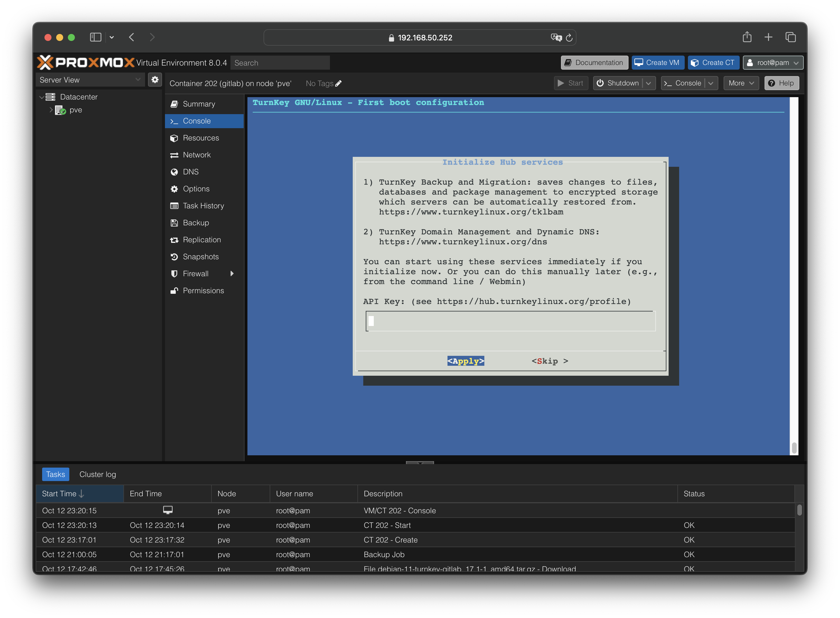This screenshot has width=840, height=618.
Task: Open the Shutdown dropdown arrow
Action: tap(649, 83)
